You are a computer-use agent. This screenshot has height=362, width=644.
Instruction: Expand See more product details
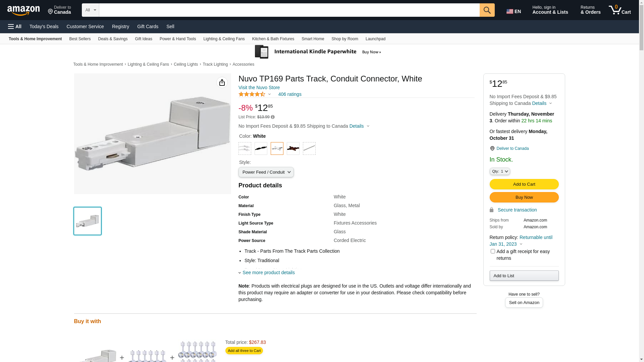[268, 273]
